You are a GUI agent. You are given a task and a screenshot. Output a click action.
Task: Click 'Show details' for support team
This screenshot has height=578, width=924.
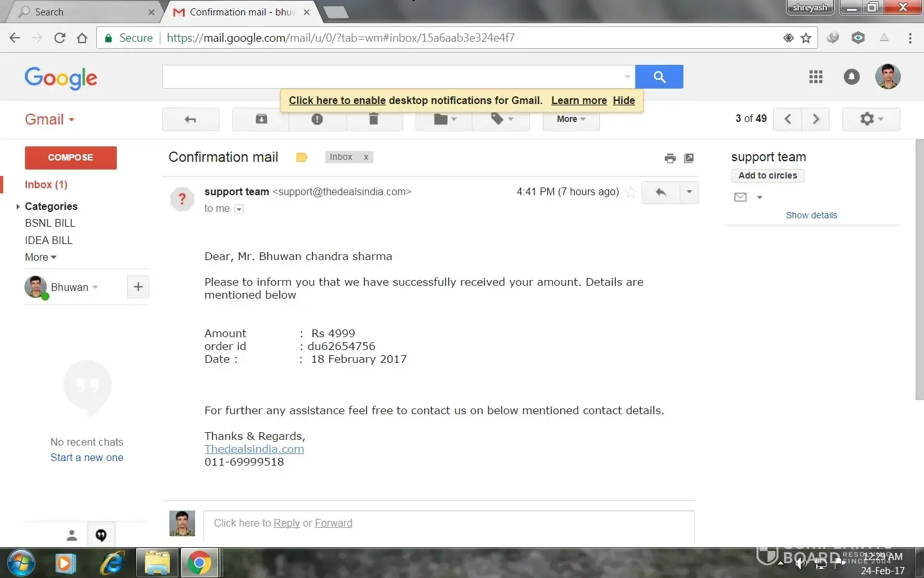[811, 216]
